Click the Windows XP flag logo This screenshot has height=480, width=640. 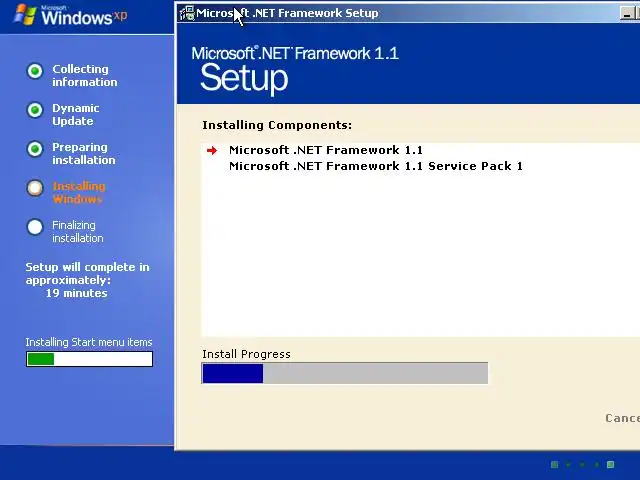point(24,15)
